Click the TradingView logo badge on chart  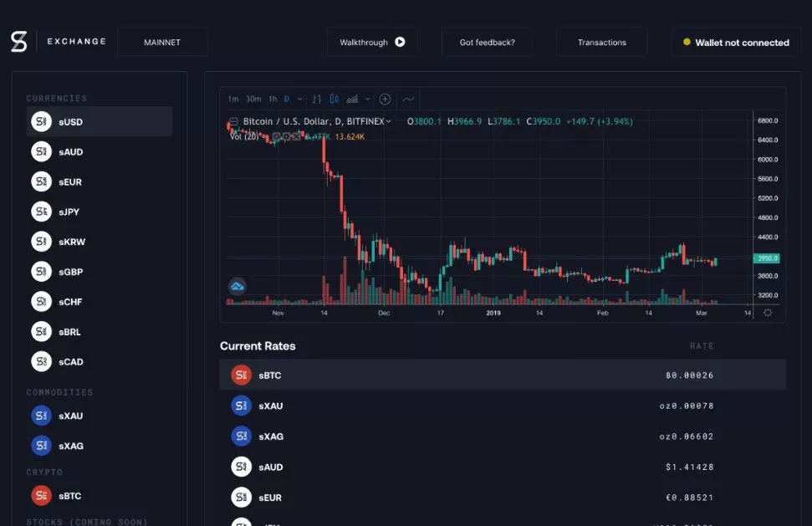click(x=237, y=287)
